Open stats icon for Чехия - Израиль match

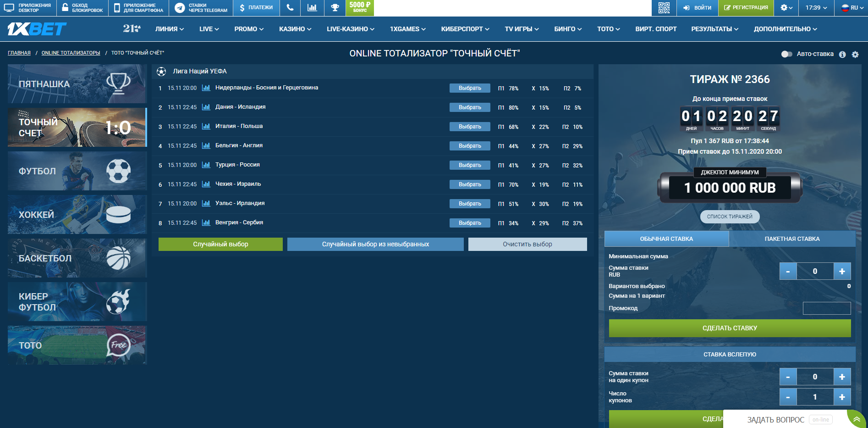click(x=206, y=184)
